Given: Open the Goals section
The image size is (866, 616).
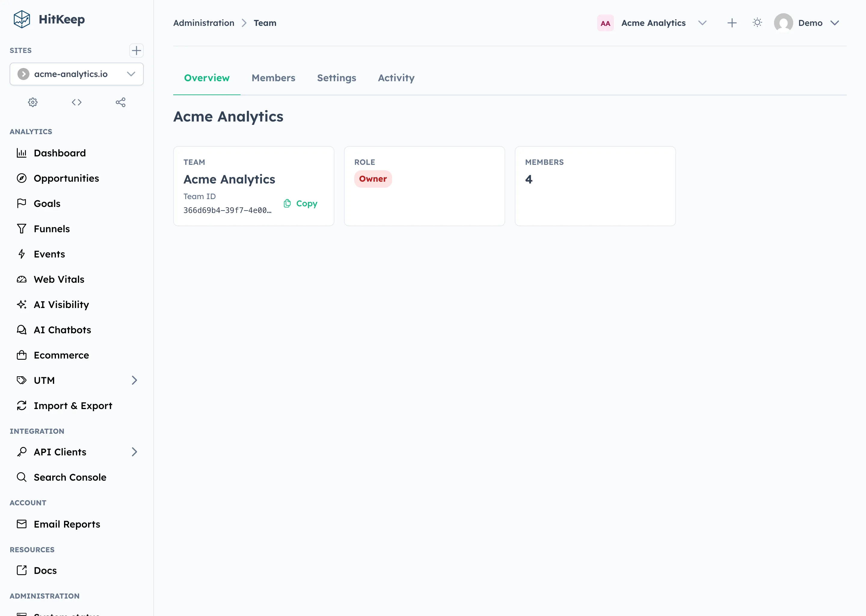Looking at the screenshot, I should [77, 204].
